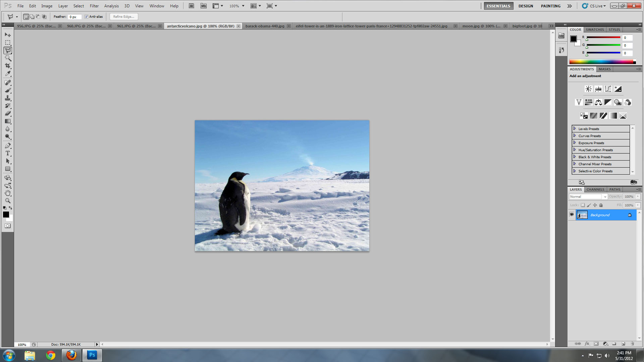The width and height of the screenshot is (644, 362).
Task: Expand Black & White Presets
Action: point(575,157)
